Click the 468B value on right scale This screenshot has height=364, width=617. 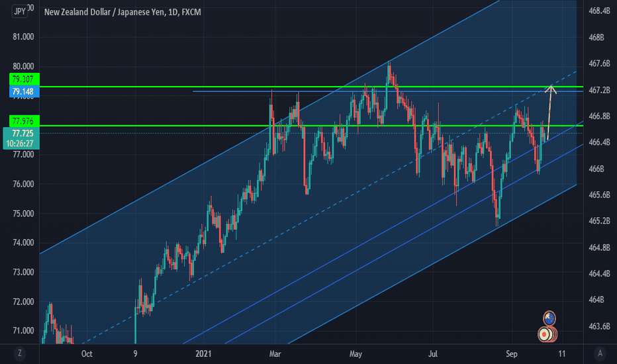pyautogui.click(x=596, y=37)
